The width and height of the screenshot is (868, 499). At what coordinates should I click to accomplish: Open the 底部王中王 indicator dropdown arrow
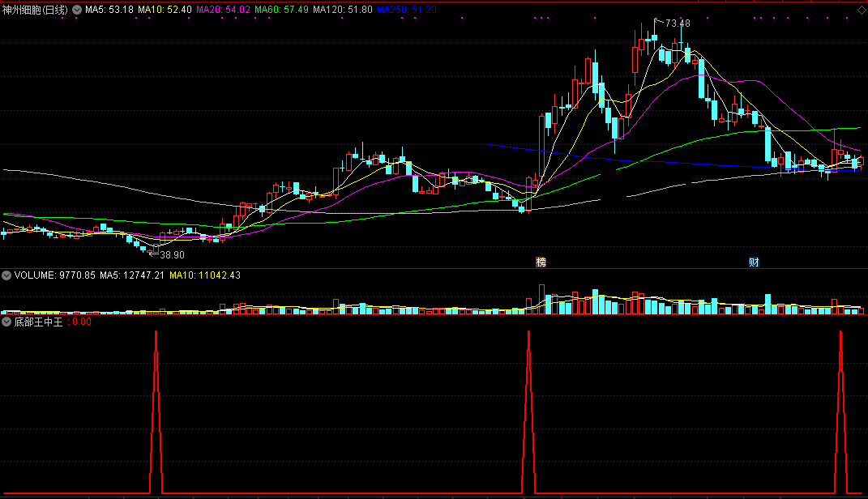[x=6, y=322]
